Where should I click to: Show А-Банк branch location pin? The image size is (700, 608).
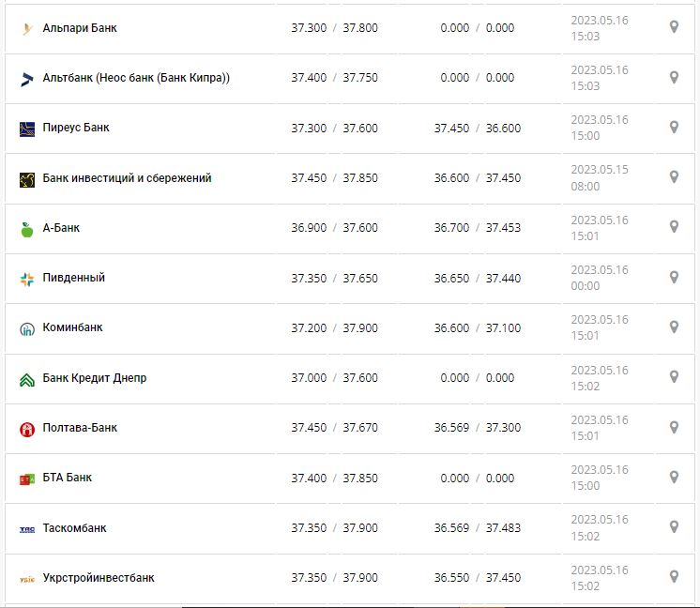click(x=673, y=227)
